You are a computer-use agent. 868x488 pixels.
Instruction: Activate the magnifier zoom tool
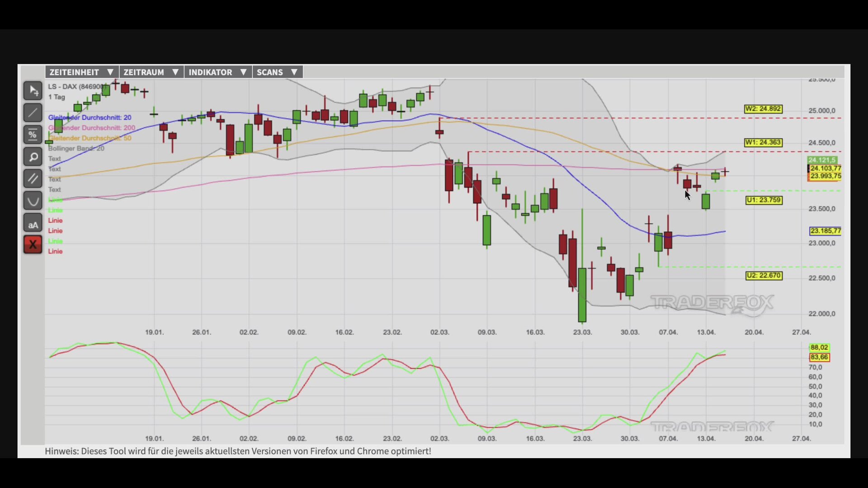coord(33,157)
